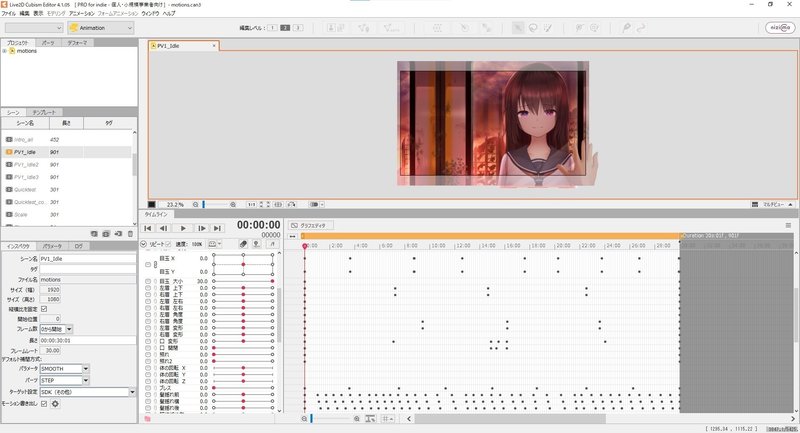Zoom out of the canvas view
The width and height of the screenshot is (800, 433).
point(195,205)
